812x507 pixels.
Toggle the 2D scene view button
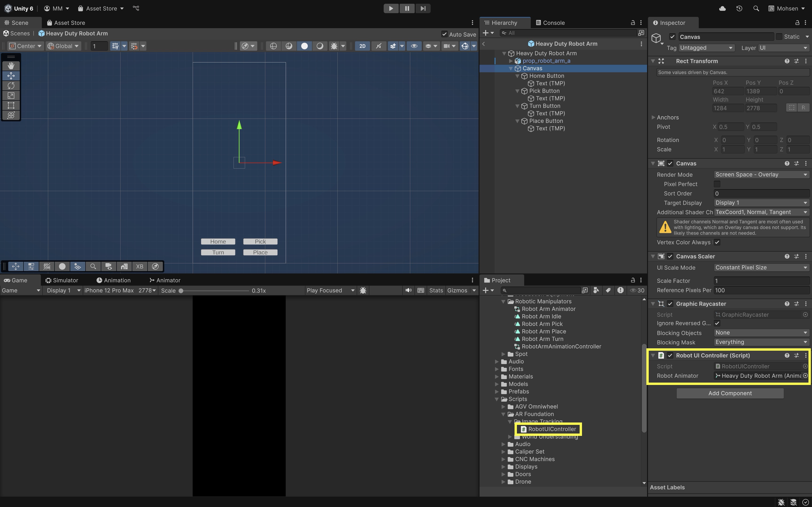tap(362, 46)
